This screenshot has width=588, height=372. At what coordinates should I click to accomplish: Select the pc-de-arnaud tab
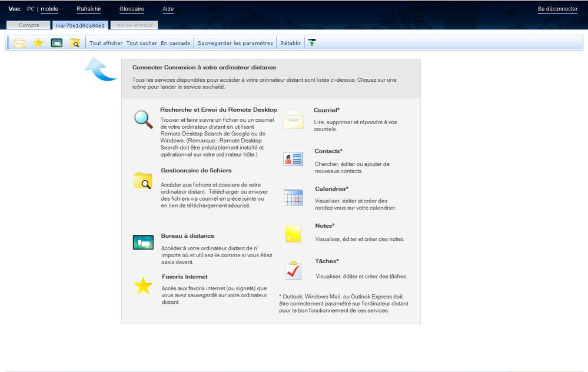[x=134, y=25]
